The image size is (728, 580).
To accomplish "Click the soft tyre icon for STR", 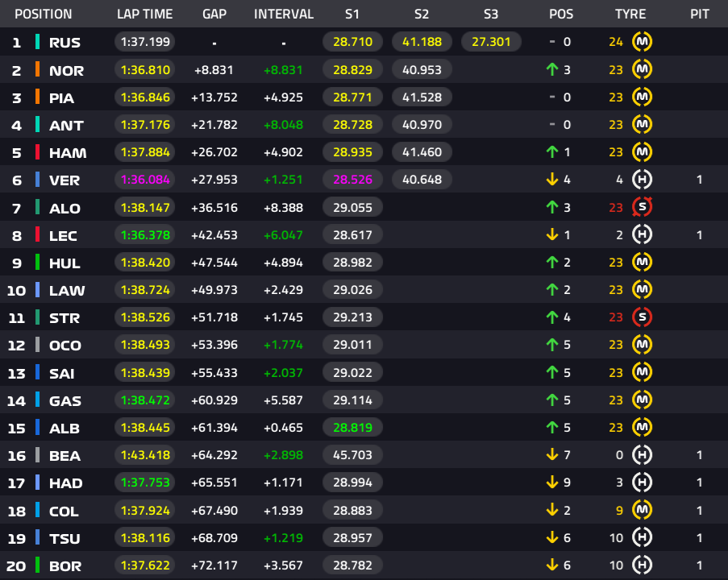I will click(642, 317).
